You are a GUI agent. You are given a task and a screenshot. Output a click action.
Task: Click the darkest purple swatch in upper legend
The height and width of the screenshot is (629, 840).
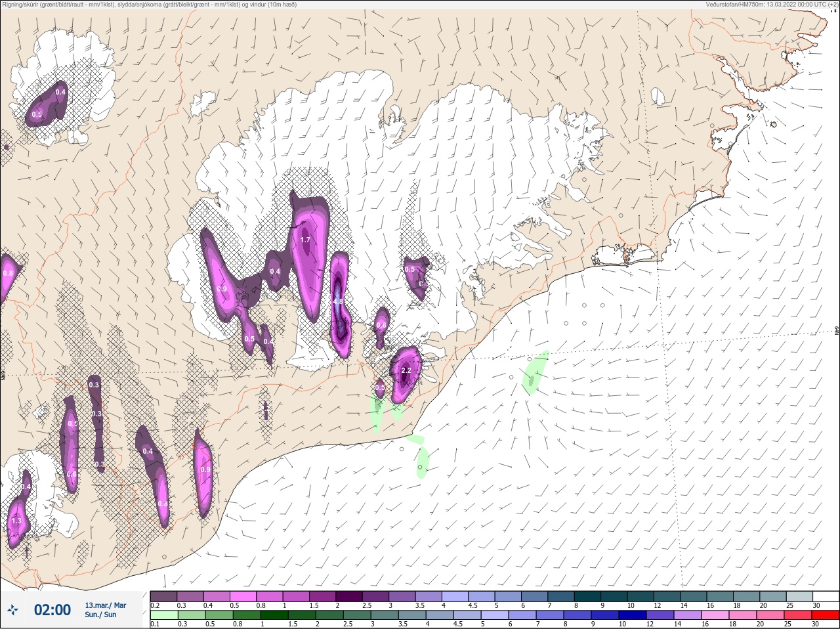pos(349,596)
